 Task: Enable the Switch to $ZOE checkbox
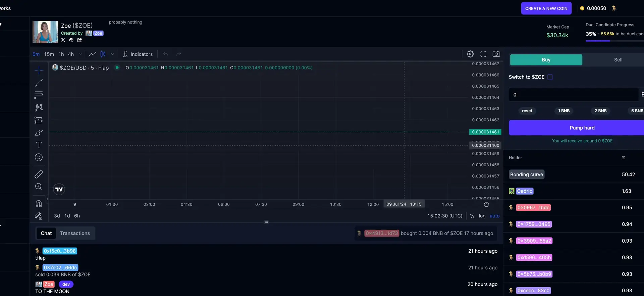(550, 77)
